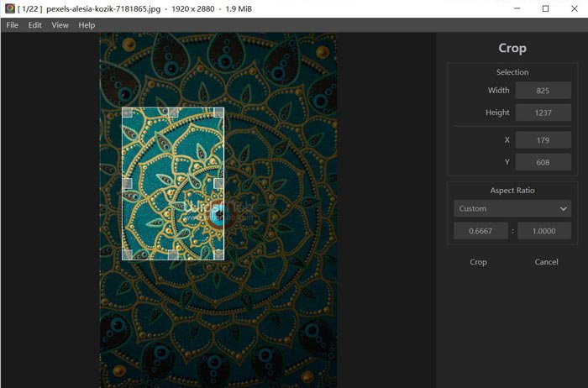Click the selection Width field showing 825
The width and height of the screenshot is (588, 388).
[x=543, y=91]
